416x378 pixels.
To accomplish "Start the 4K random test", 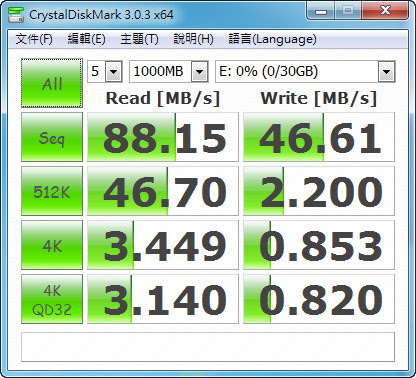I will pos(52,245).
